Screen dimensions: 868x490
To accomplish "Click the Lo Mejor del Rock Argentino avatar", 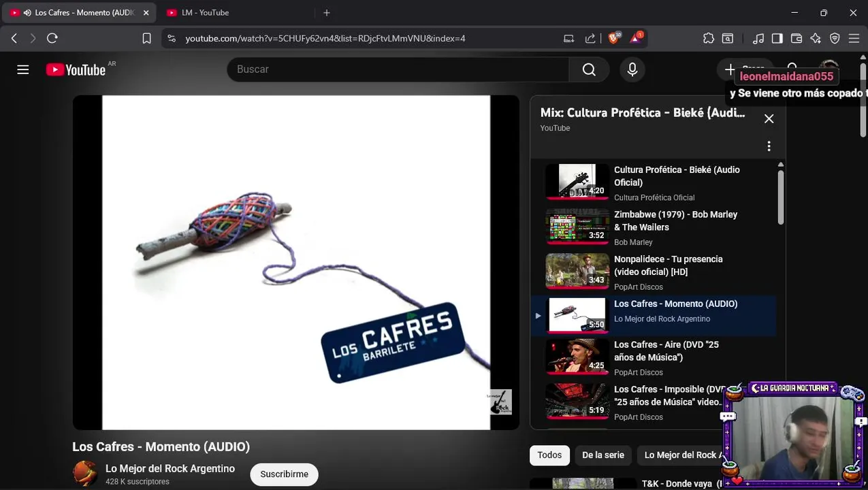I will coord(85,474).
